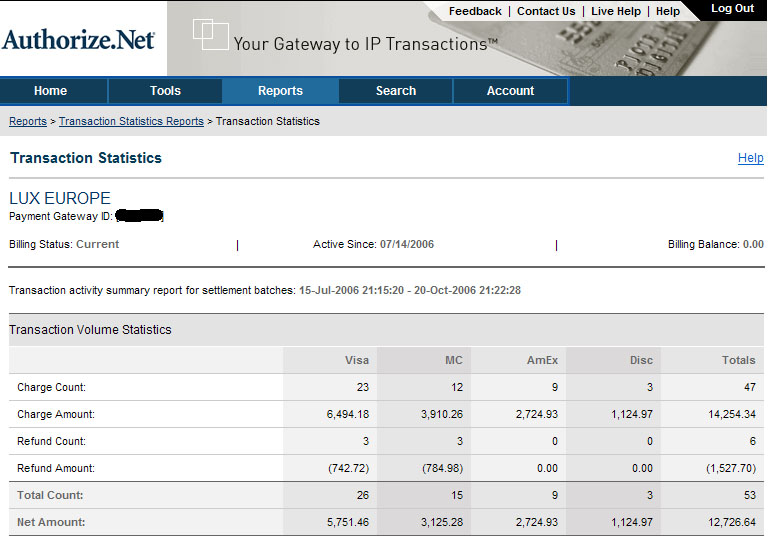Open the Tools tab

tap(165, 91)
